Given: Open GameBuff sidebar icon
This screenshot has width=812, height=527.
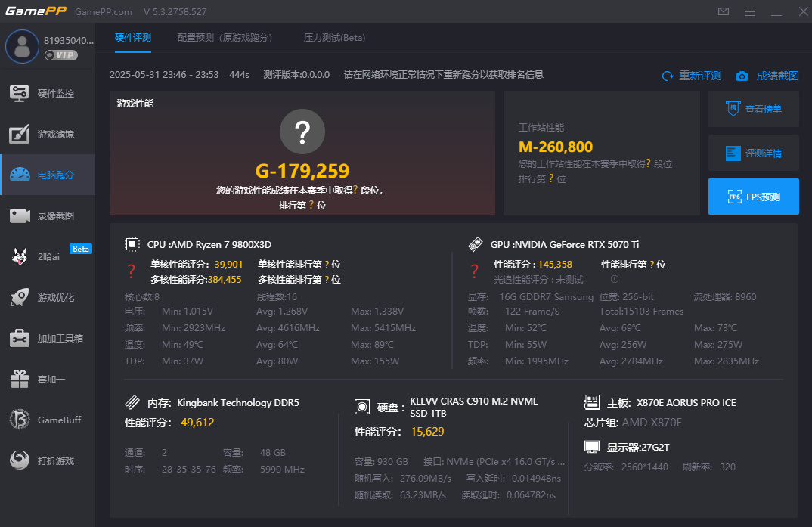Looking at the screenshot, I should tap(20, 420).
